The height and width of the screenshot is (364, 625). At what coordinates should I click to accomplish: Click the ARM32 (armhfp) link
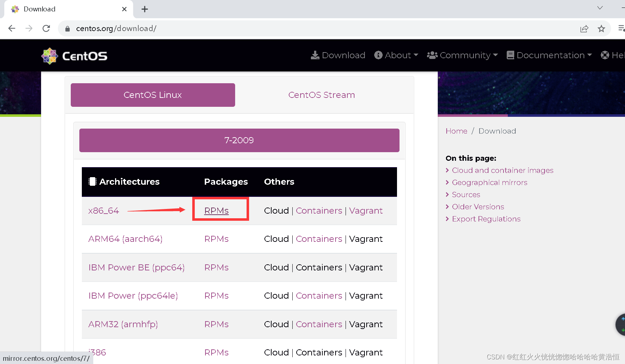pos(123,324)
